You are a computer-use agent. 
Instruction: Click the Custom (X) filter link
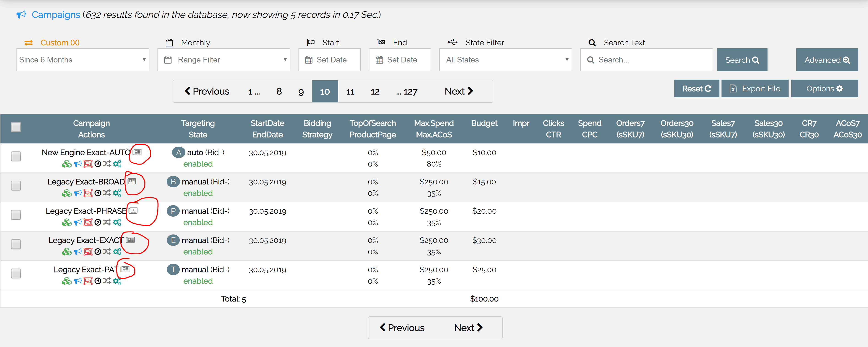pyautogui.click(x=60, y=43)
